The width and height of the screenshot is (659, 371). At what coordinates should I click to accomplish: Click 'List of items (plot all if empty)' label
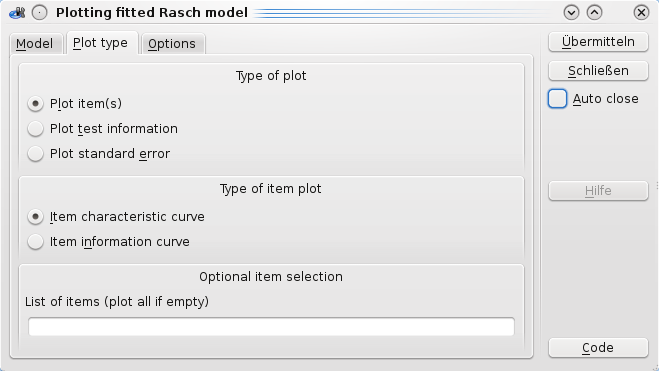[117, 302]
